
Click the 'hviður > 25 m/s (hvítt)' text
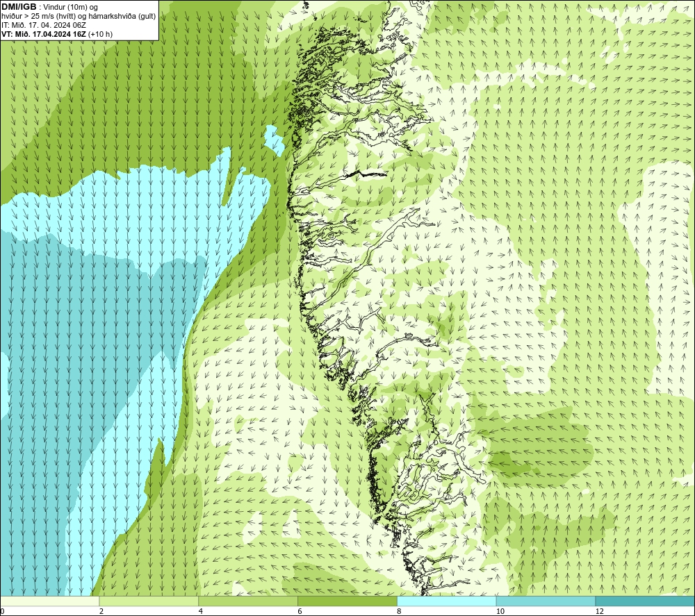(x=38, y=17)
